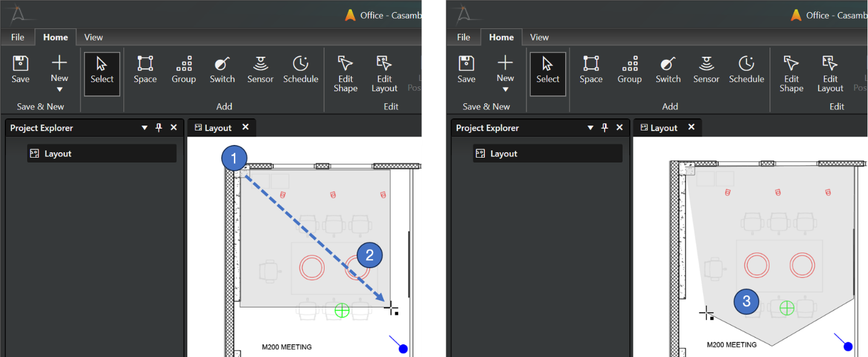The width and height of the screenshot is (868, 357).
Task: Expand Project Explorer options arrow in right window
Action: click(590, 127)
